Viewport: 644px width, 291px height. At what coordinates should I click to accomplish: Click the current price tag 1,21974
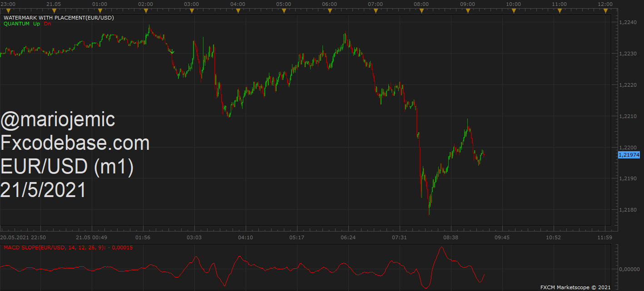tap(629, 155)
